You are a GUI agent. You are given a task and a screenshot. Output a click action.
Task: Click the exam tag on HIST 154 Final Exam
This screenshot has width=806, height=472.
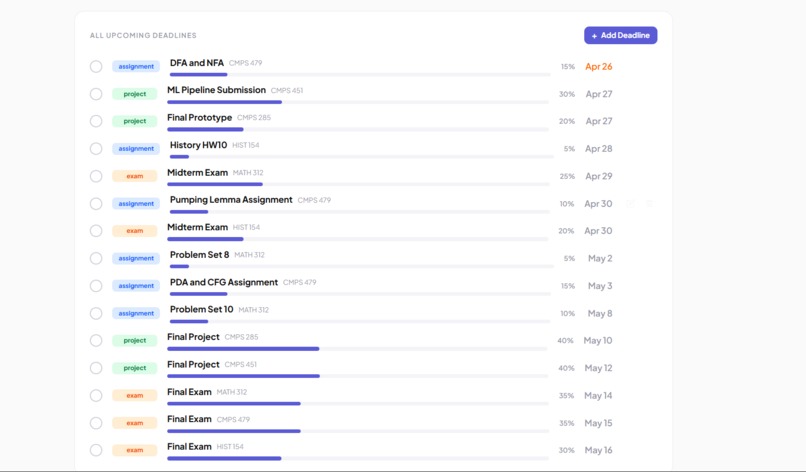point(135,450)
